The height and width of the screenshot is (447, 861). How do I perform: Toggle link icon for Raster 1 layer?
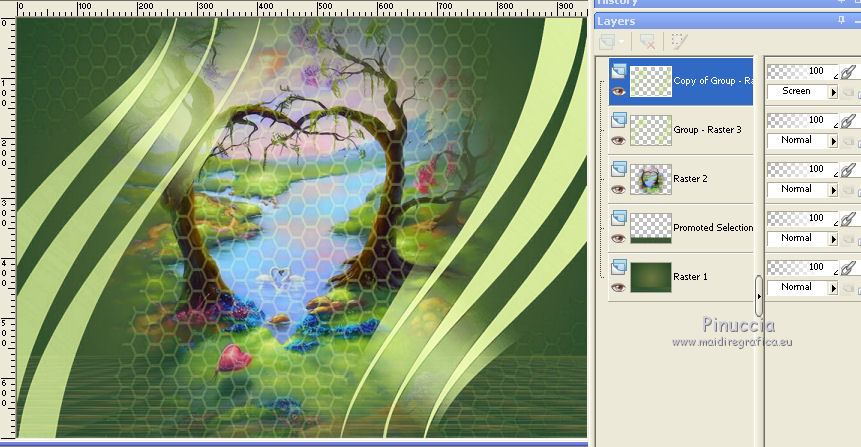[x=848, y=267]
